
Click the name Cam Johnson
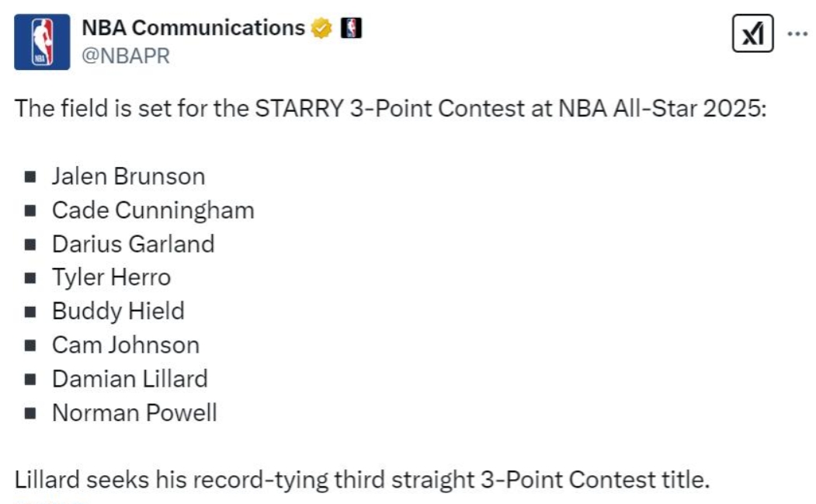point(126,345)
